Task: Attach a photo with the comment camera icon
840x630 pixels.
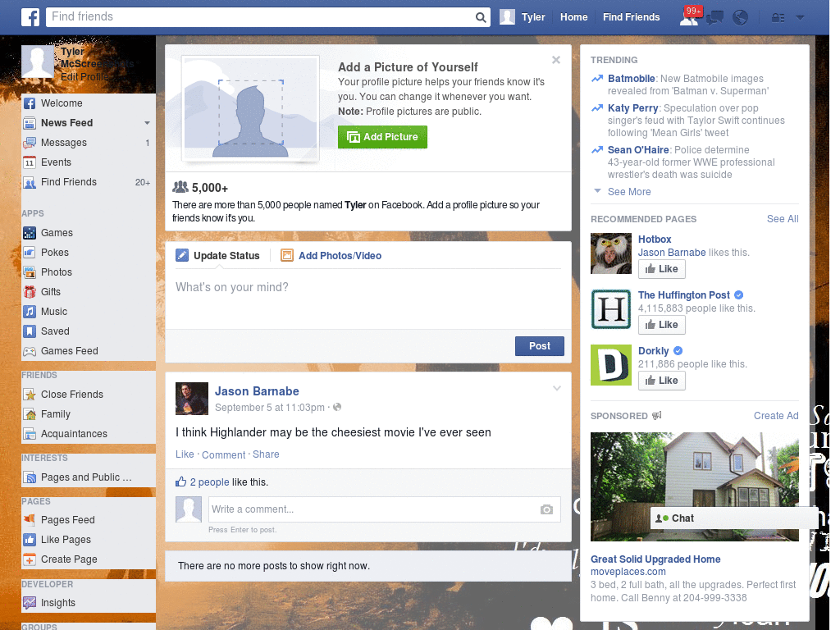Action: coord(546,509)
